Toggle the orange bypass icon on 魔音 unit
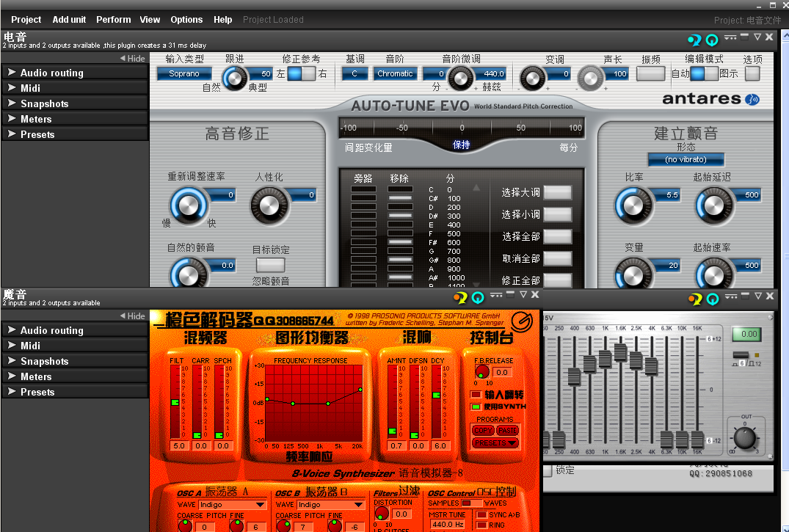This screenshot has width=789, height=532. point(460,297)
